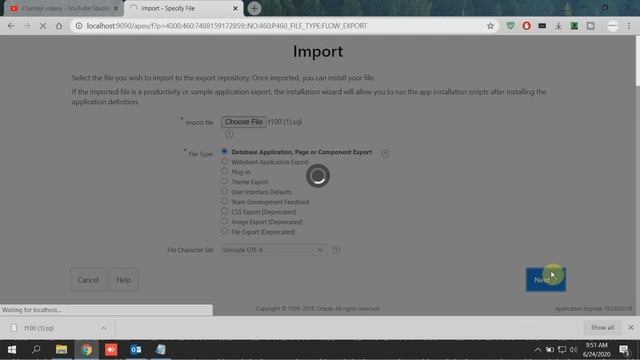Select CSS Export [Deprecated] option
640x360 pixels.
(224, 211)
